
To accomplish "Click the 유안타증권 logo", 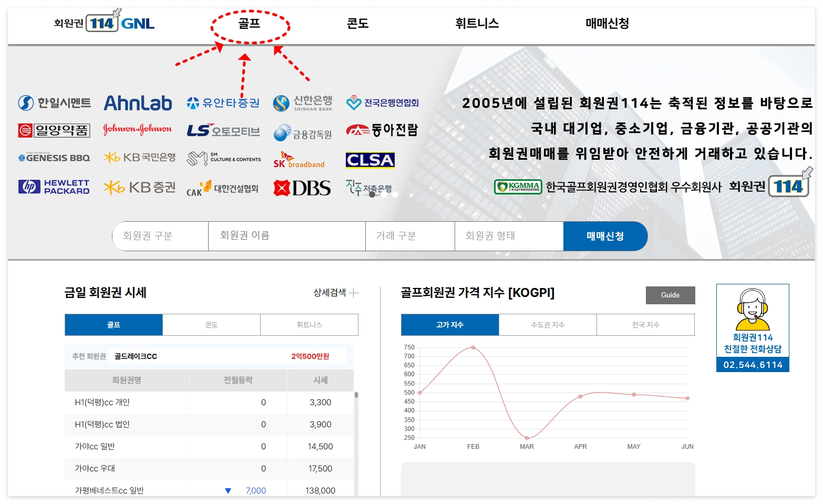I will [x=223, y=103].
